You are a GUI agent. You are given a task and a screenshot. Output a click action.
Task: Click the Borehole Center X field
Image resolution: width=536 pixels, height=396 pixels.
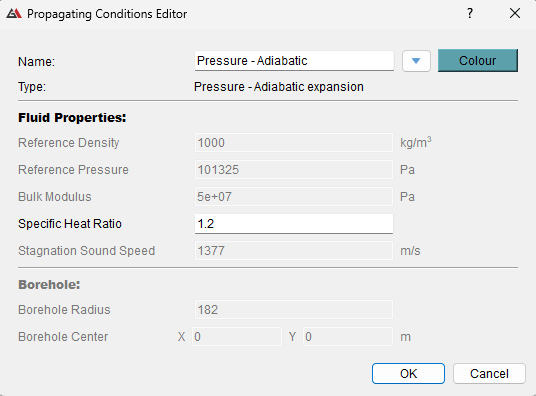tap(237, 337)
